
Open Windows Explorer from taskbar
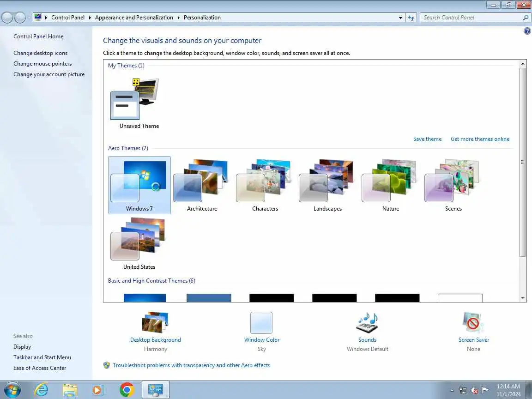click(x=70, y=390)
